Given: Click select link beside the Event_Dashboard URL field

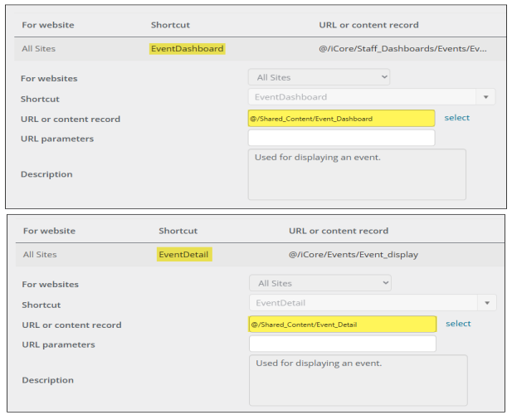Looking at the screenshot, I should click(456, 118).
